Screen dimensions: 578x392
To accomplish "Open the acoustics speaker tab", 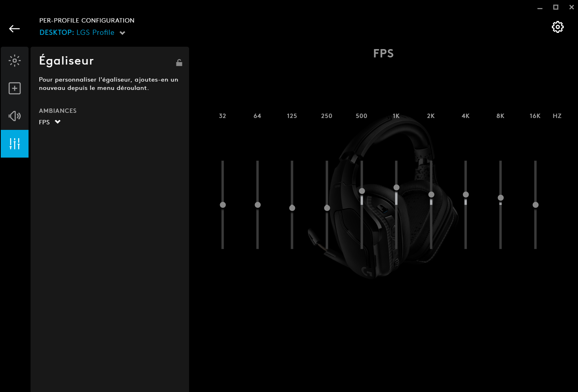I will pyautogui.click(x=15, y=116).
